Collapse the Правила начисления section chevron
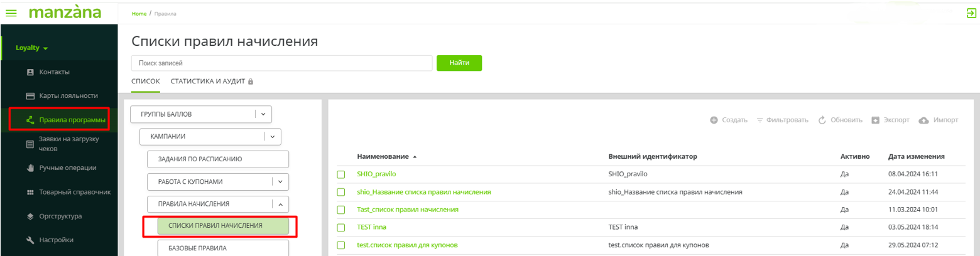 tap(280, 204)
